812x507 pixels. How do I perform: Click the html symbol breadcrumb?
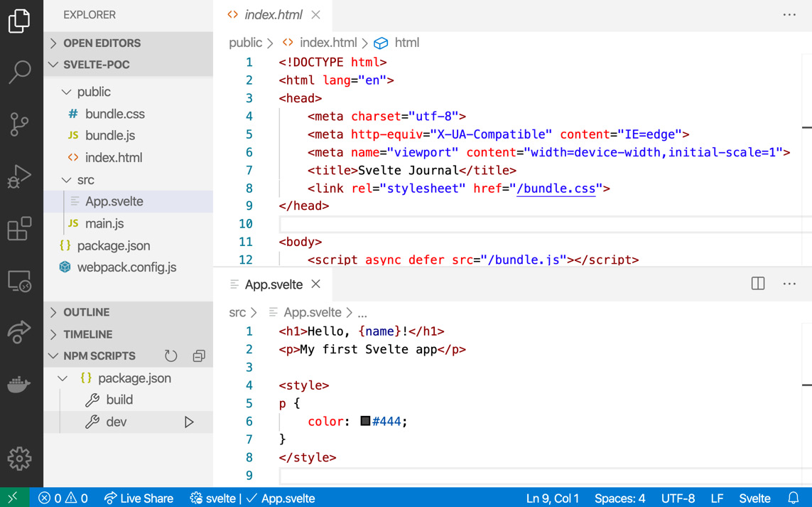[396, 43]
